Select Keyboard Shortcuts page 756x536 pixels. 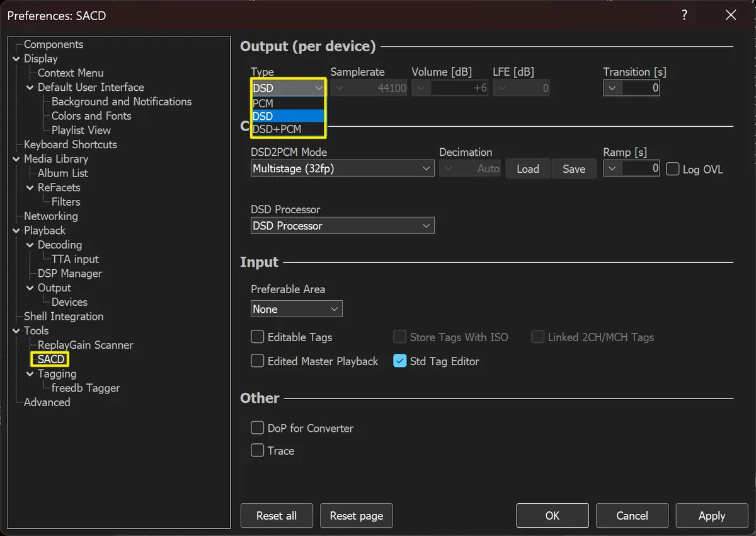71,144
